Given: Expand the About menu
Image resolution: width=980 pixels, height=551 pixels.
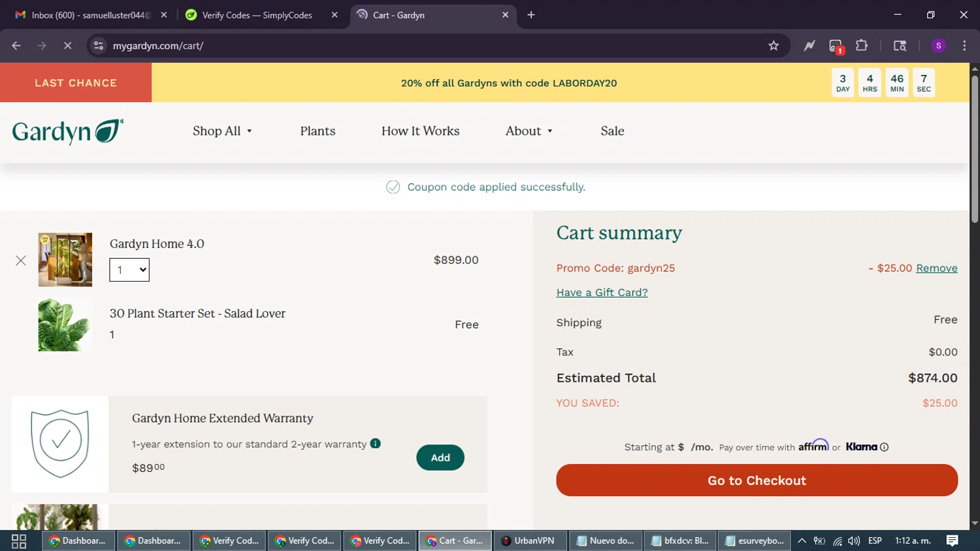Looking at the screenshot, I should point(529,131).
